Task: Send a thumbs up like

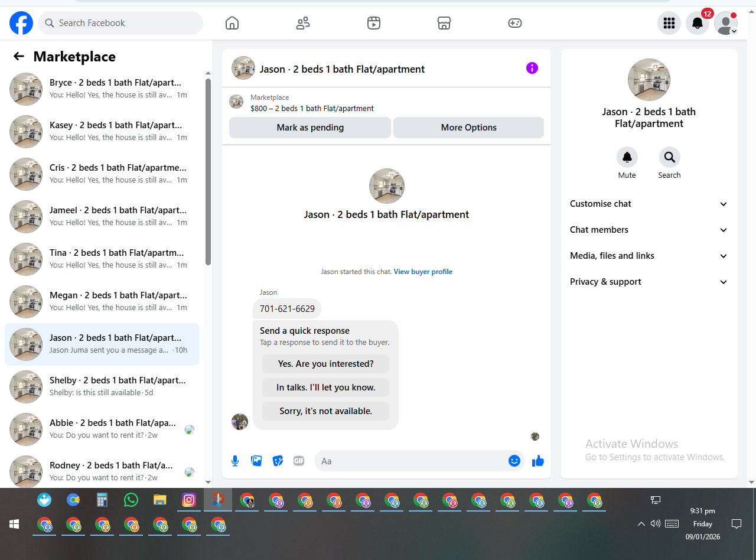Action: (x=537, y=461)
